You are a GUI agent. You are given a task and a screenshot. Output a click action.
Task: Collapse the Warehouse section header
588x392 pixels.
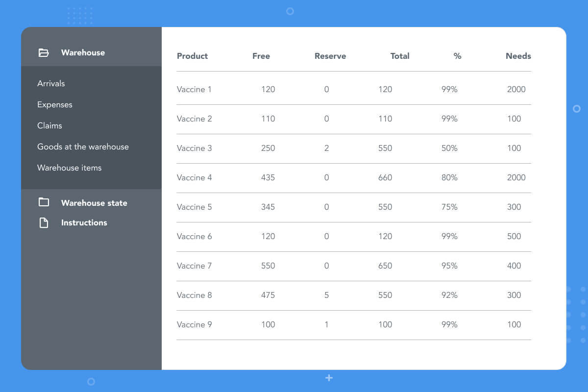click(91, 47)
